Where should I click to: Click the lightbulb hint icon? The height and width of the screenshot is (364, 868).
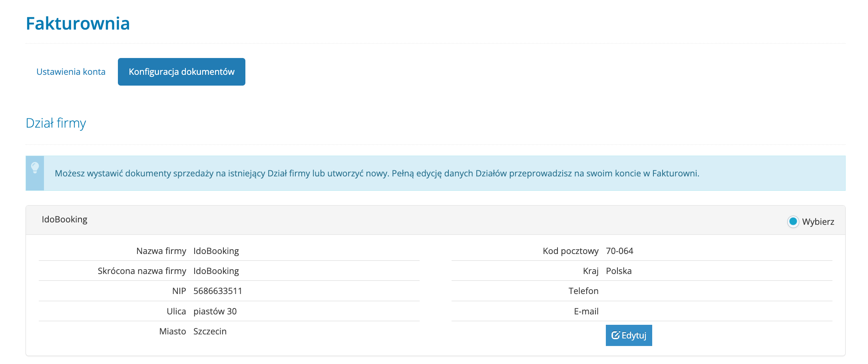(x=35, y=168)
